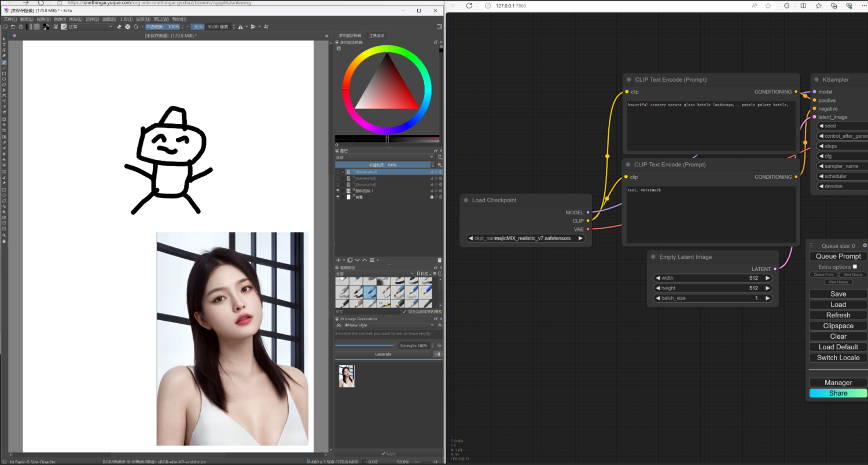The height and width of the screenshot is (465, 868).
Task: Select the calligraphy tool in Krita toolbox
Action: (x=4, y=55)
